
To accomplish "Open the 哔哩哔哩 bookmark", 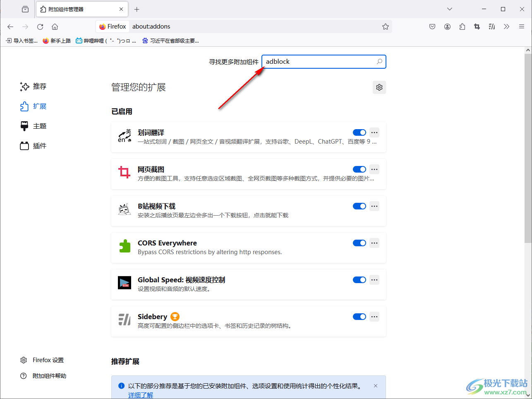I will click(106, 41).
